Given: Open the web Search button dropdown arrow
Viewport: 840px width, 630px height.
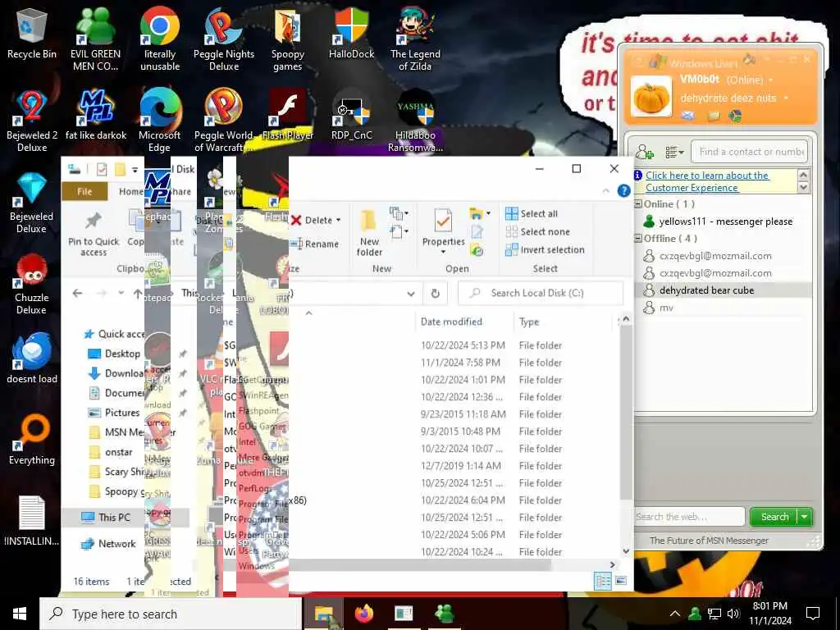Looking at the screenshot, I should point(805,517).
